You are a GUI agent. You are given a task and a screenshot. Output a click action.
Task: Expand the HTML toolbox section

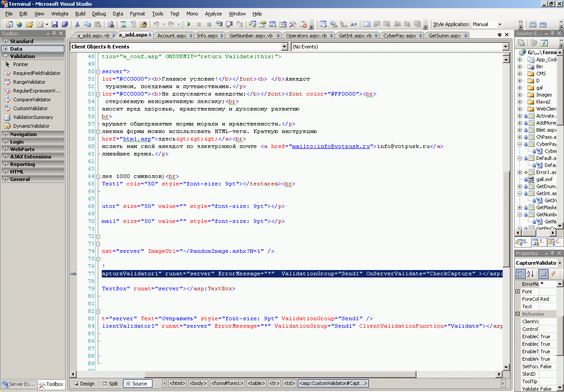point(5,172)
